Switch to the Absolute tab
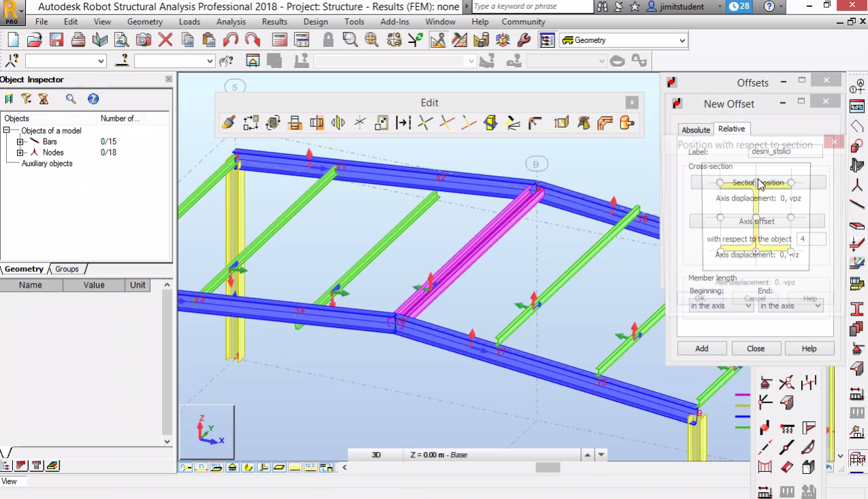The image size is (868, 499). [696, 130]
